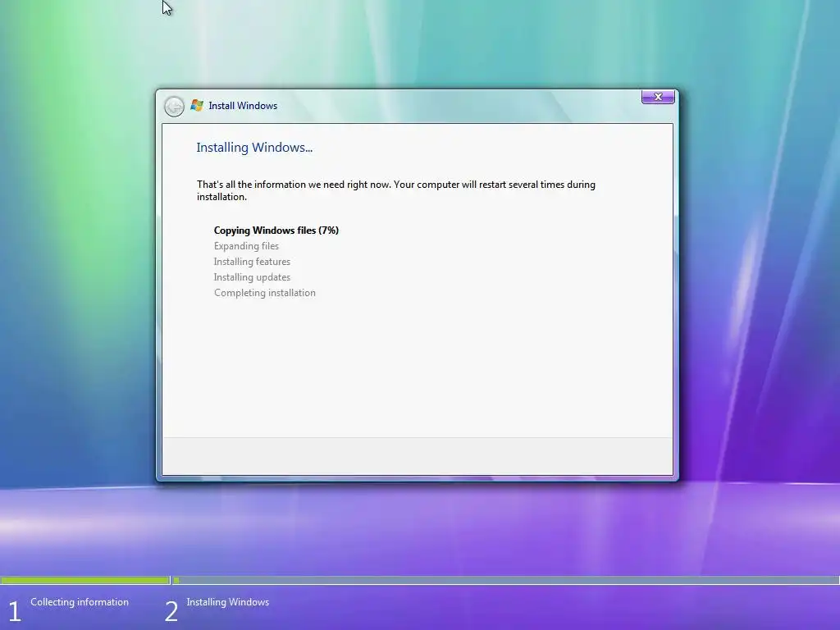Click the Windows flag logo in title bar
Image resolution: width=840 pixels, height=630 pixels.
click(x=197, y=106)
